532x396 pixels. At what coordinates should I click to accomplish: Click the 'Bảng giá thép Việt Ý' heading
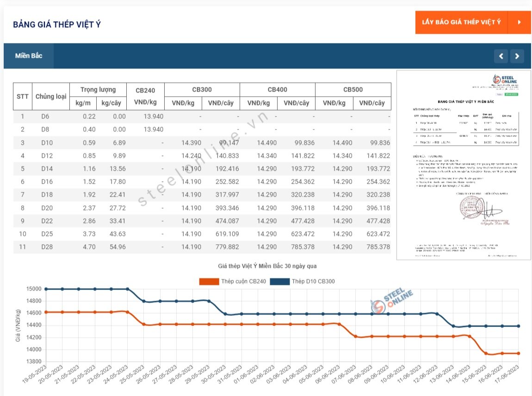(56, 25)
